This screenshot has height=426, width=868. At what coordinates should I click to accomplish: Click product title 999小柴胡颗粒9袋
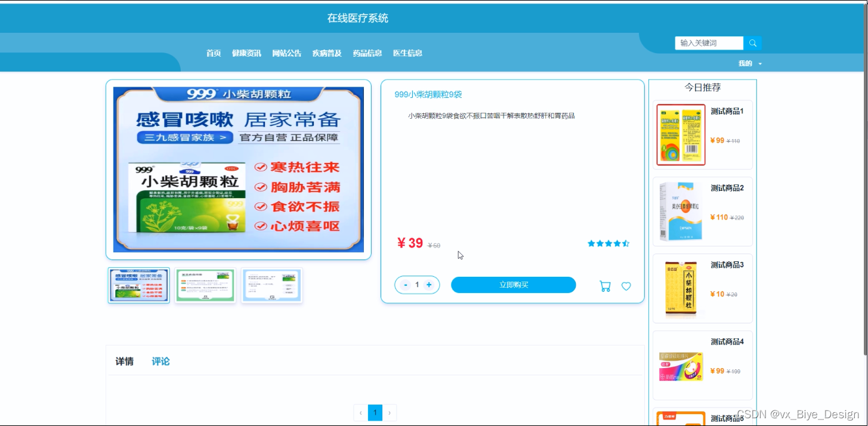click(428, 94)
